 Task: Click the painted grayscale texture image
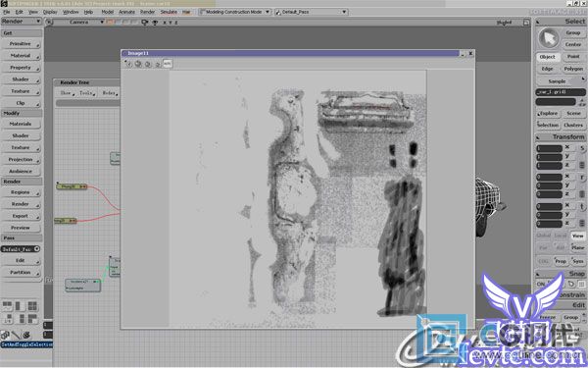[x=298, y=198]
